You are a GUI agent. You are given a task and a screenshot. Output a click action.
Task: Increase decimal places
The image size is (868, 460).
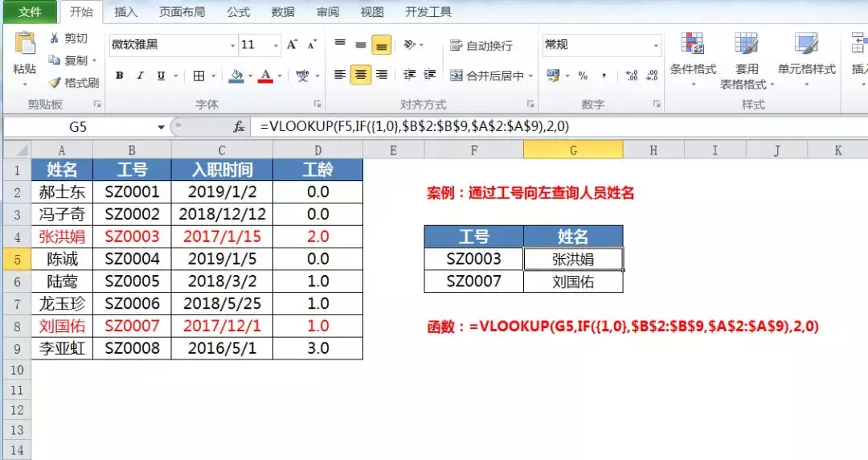(x=632, y=76)
